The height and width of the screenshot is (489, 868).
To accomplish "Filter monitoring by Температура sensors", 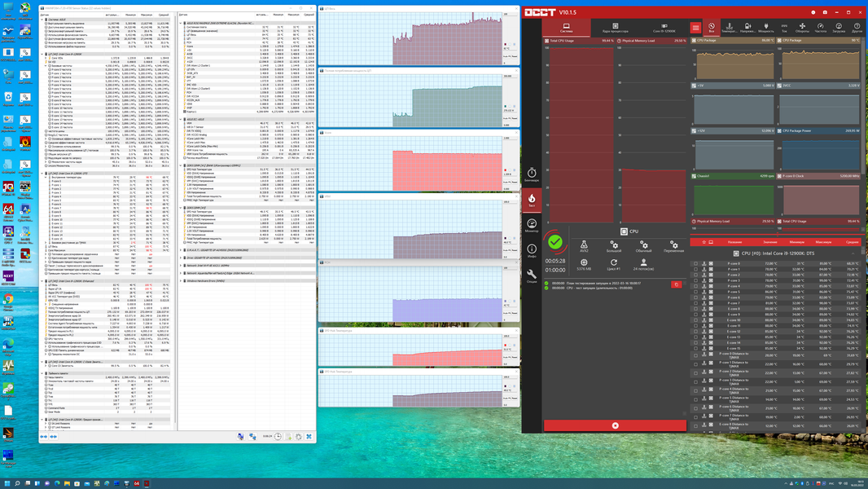I will pos(730,28).
